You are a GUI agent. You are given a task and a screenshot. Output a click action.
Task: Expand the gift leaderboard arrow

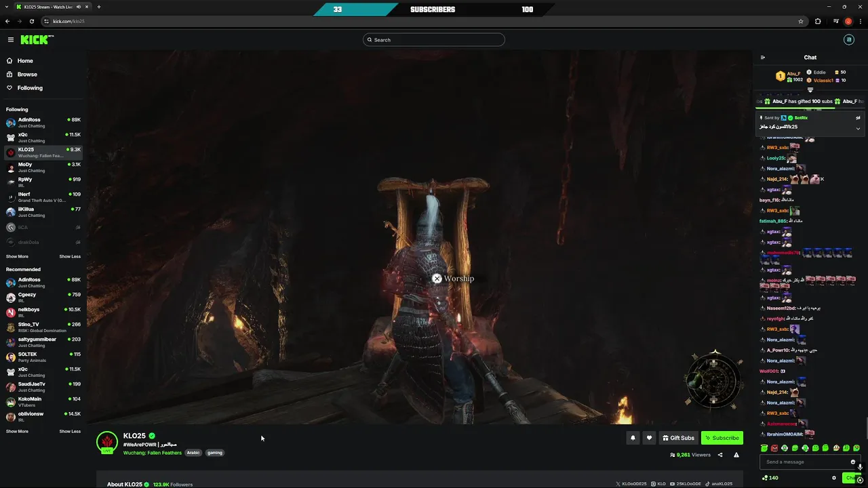click(x=810, y=89)
